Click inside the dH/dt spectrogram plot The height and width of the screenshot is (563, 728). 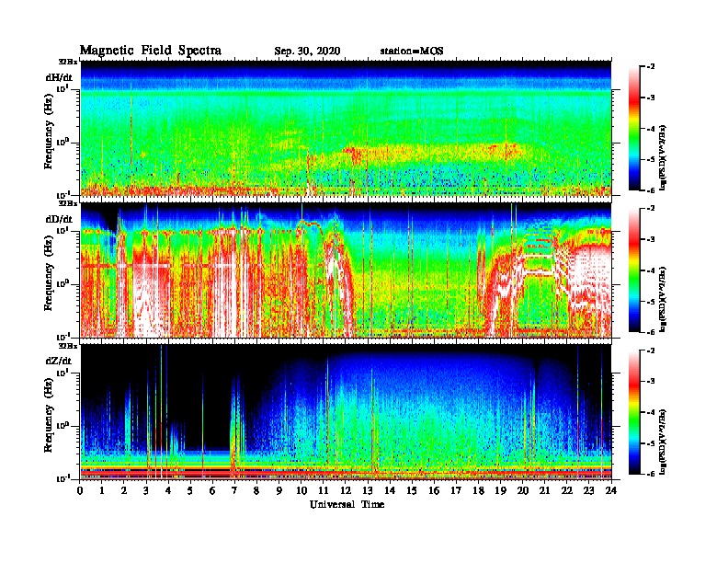[346, 128]
